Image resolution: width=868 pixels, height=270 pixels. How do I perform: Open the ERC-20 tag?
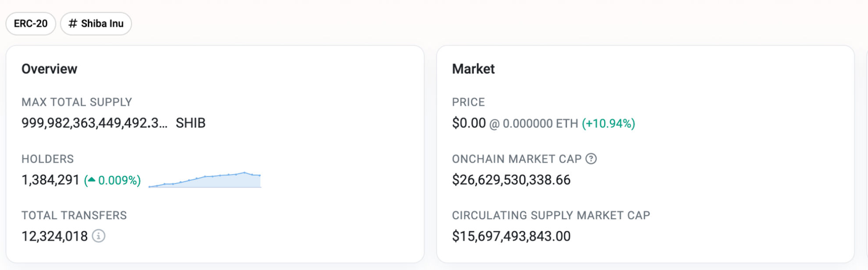(x=31, y=24)
